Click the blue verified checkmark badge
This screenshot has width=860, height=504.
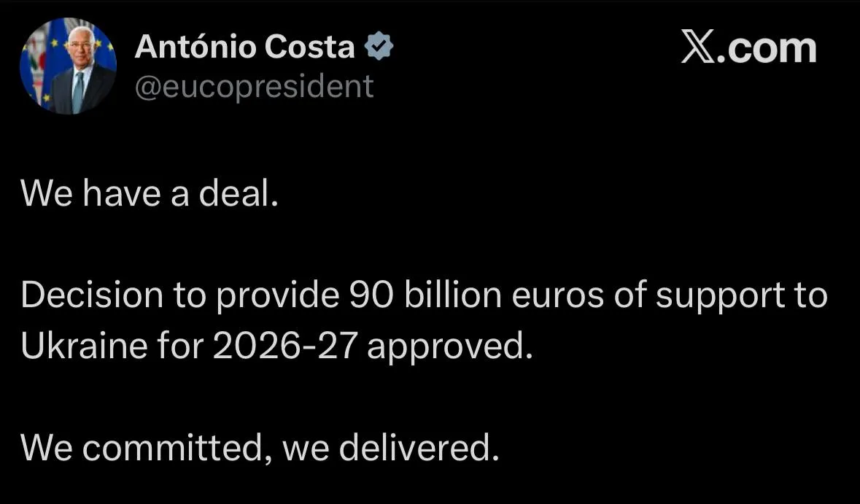379,47
